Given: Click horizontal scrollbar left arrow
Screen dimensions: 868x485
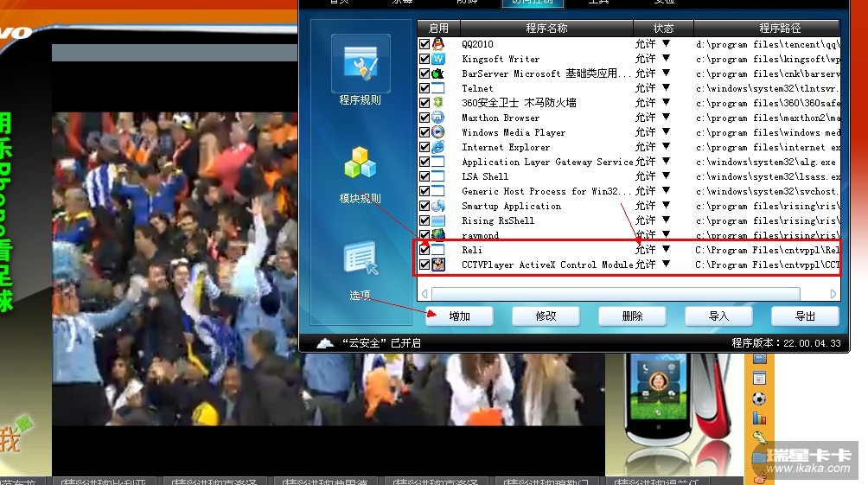Looking at the screenshot, I should [424, 294].
